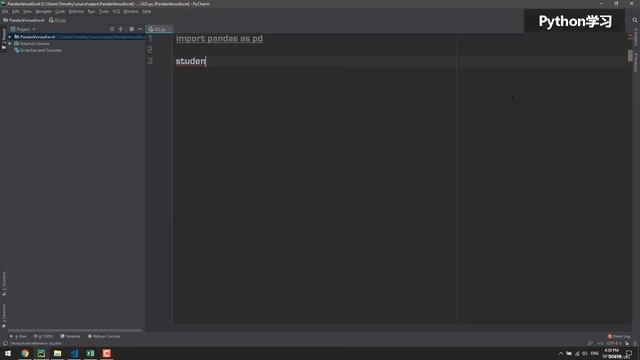Open the File menu
Screen dimensions: 640x360
click(5, 12)
